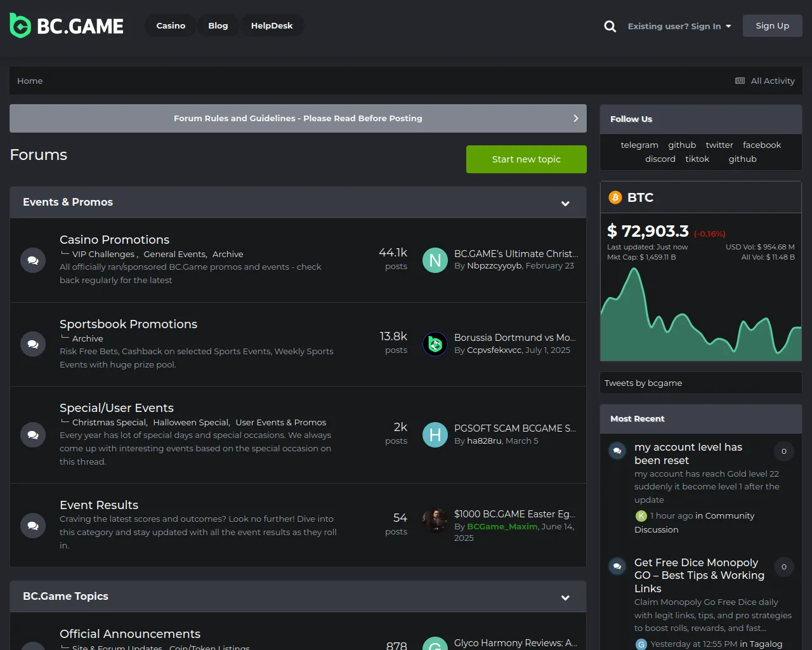Open the Halloween Special subforum
Image resolution: width=812 pixels, height=650 pixels.
pos(190,422)
